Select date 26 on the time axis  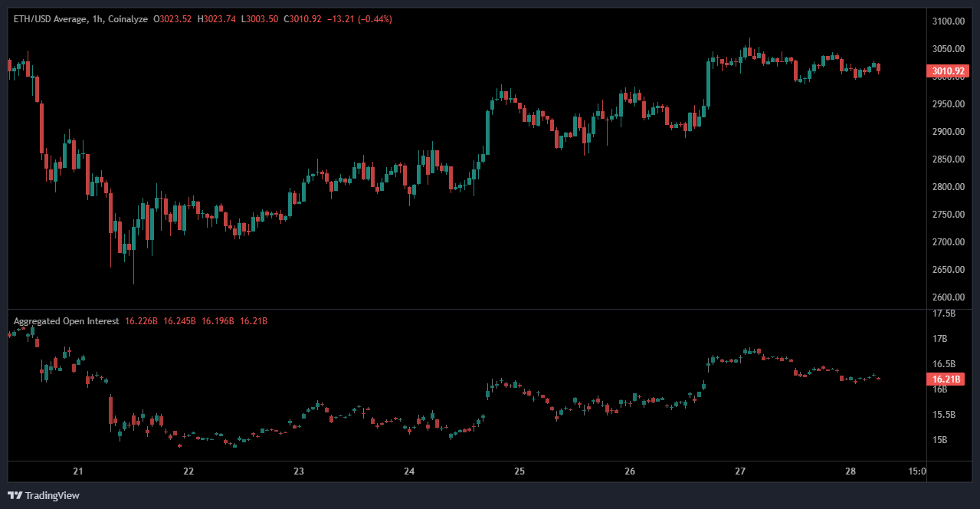pyautogui.click(x=630, y=471)
